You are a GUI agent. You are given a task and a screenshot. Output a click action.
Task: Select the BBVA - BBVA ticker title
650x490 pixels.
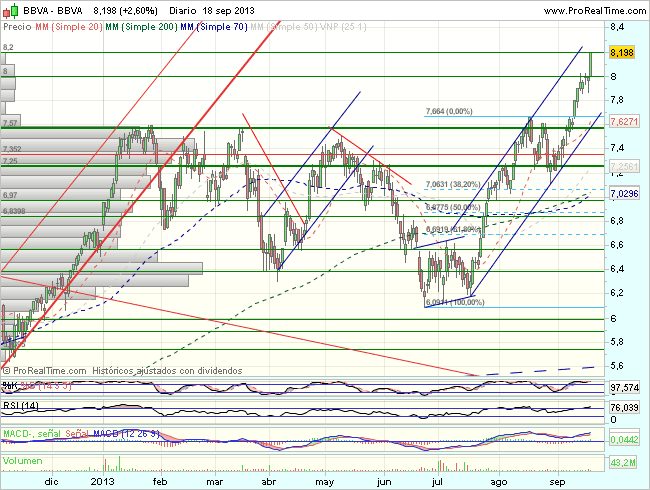click(53, 11)
